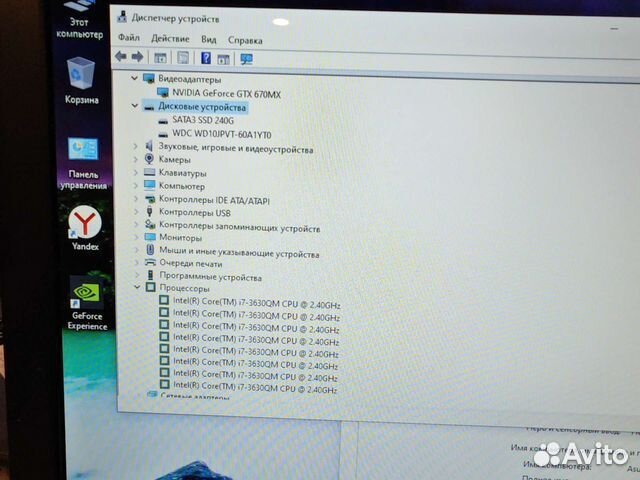This screenshot has height=480, width=640.
Task: Open the Справка menu
Action: pyautogui.click(x=245, y=40)
